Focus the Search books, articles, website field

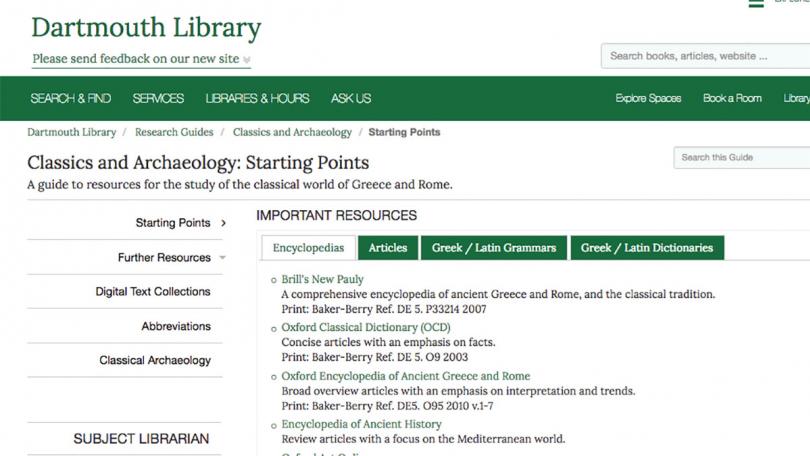pyautogui.click(x=705, y=56)
